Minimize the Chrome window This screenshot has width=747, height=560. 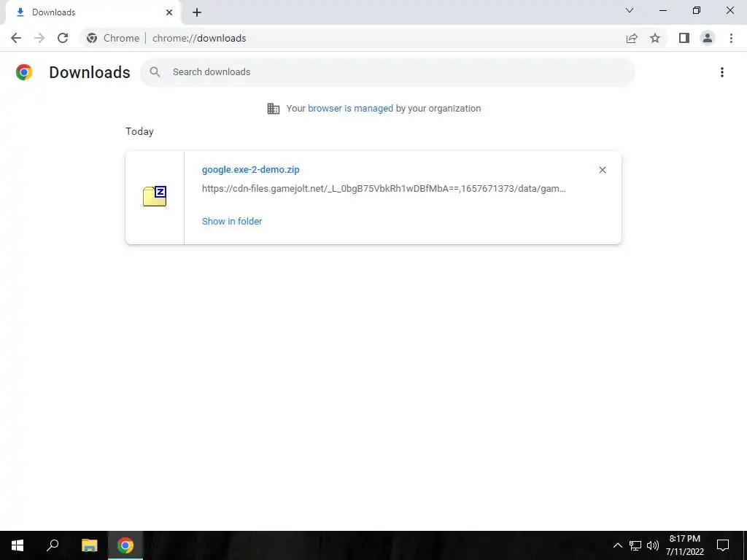[663, 10]
